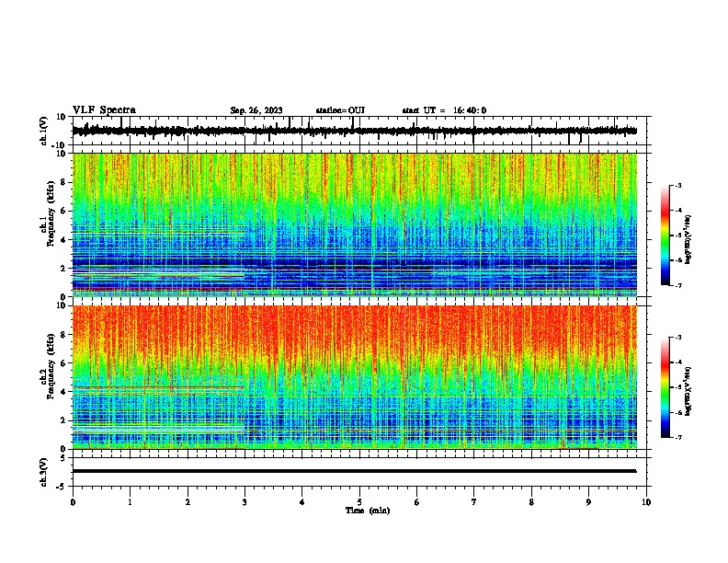
Task: Click the "ch.1(V)" axis label
Action: 44,131
